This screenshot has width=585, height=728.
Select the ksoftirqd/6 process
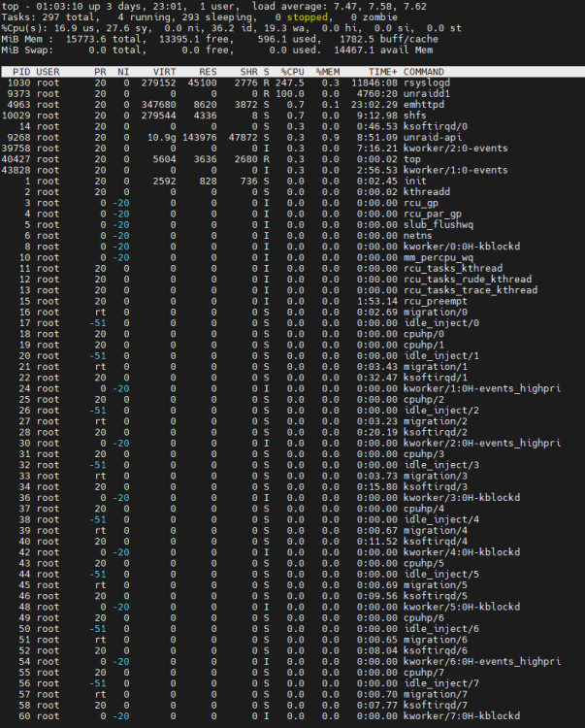(x=436, y=651)
